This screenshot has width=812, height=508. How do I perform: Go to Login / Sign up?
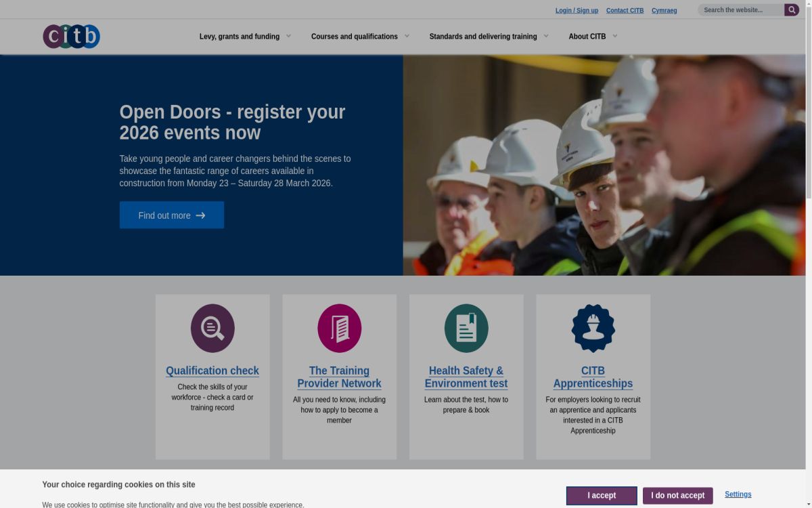click(577, 10)
